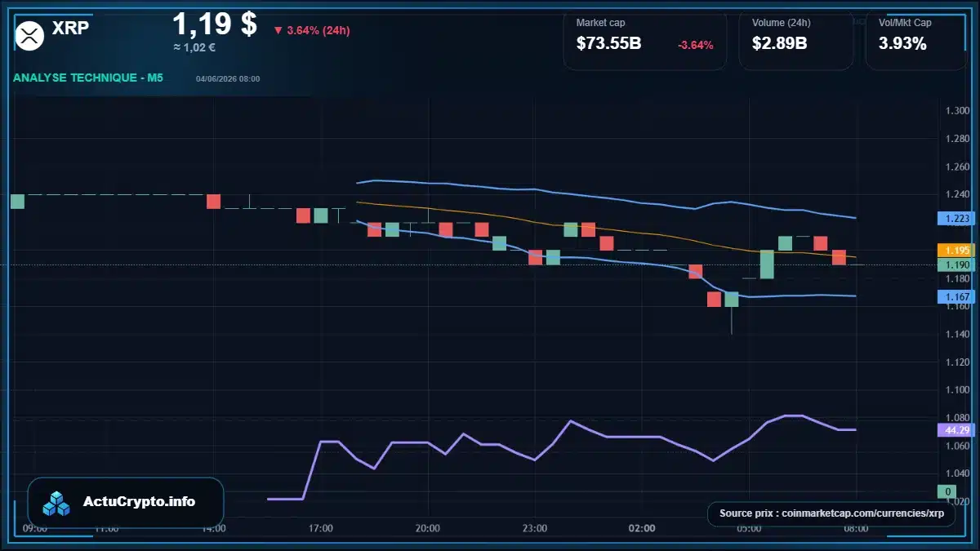The height and width of the screenshot is (551, 980).
Task: Click "ANALYSE TECHNIQUE - M5" heading
Action: [88, 78]
